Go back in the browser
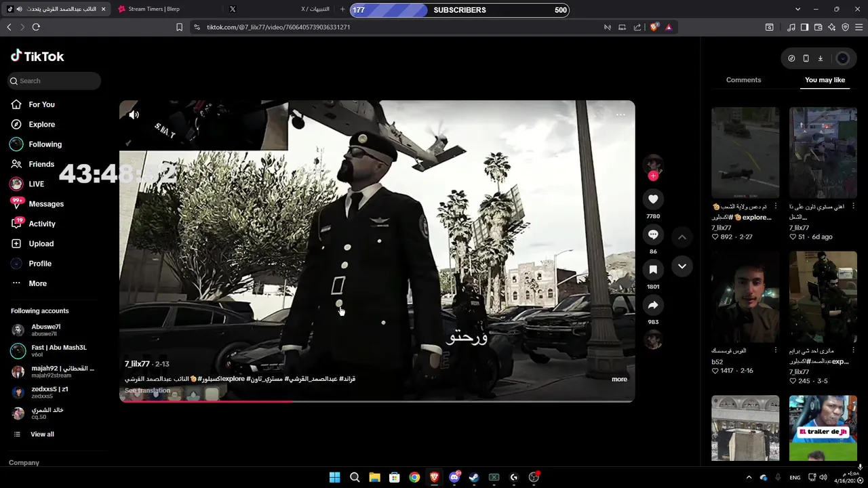This screenshot has width=868, height=488. pyautogui.click(x=9, y=27)
